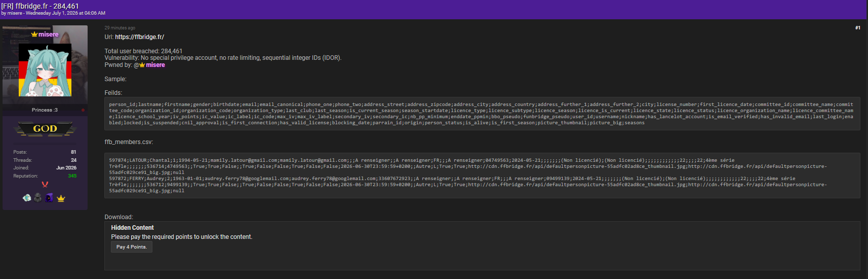The width and height of the screenshot is (868, 279).
Task: Click the 'Please pay the required points' message
Action: pos(182,237)
